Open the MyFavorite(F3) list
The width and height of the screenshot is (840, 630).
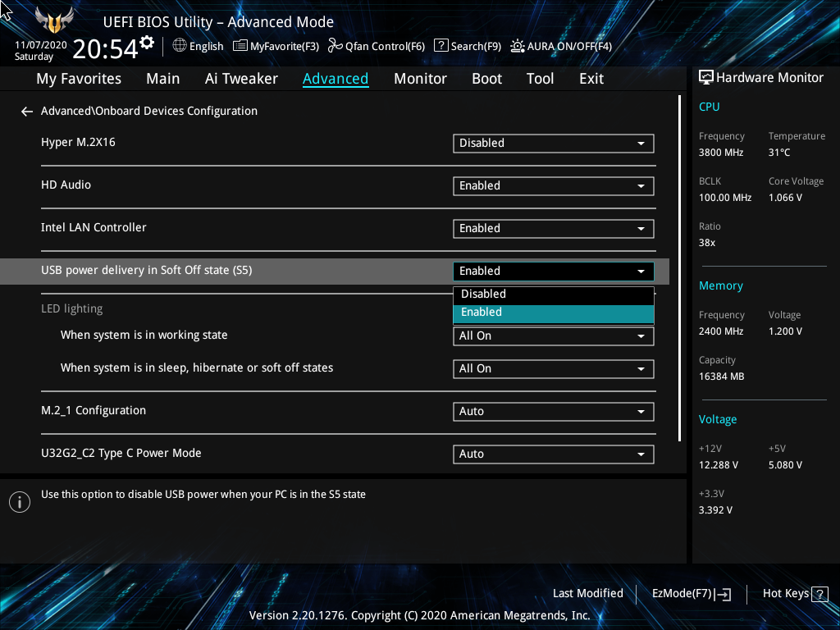(x=276, y=46)
